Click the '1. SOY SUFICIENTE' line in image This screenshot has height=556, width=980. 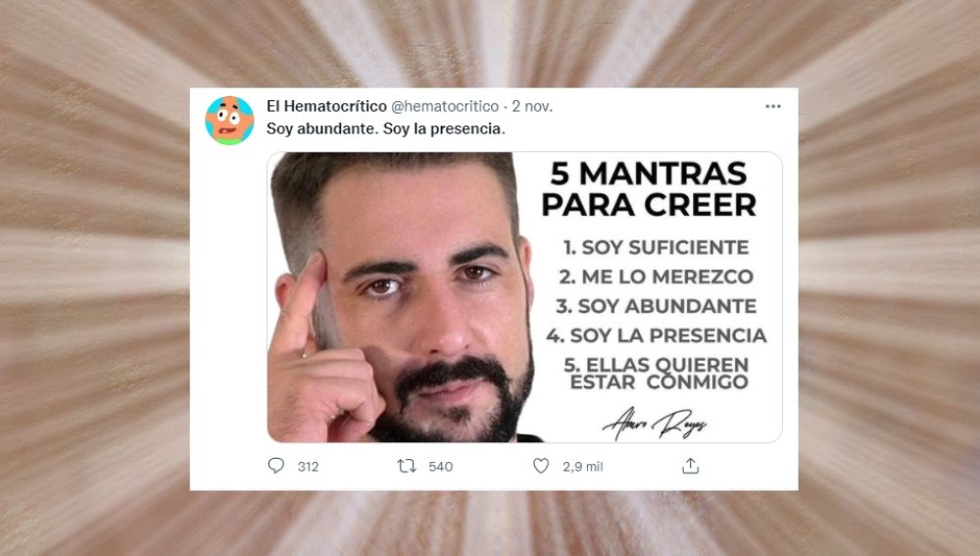pyautogui.click(x=656, y=248)
